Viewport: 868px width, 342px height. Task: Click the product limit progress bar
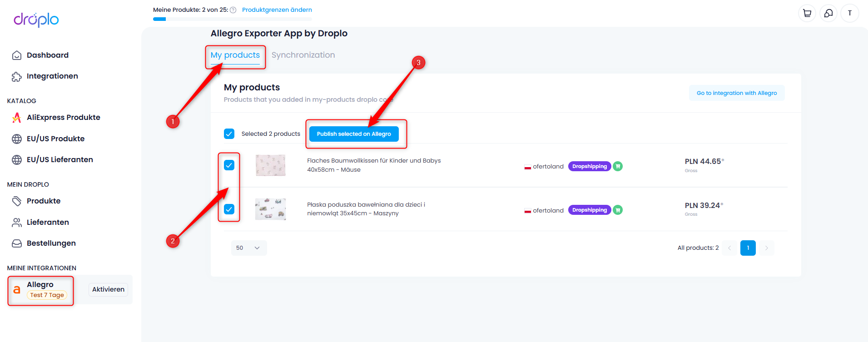coord(233,19)
